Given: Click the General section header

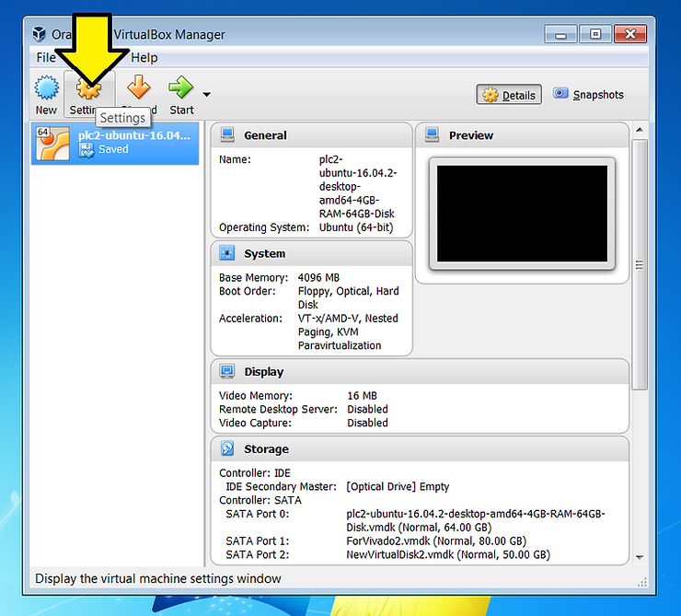Looking at the screenshot, I should [311, 135].
